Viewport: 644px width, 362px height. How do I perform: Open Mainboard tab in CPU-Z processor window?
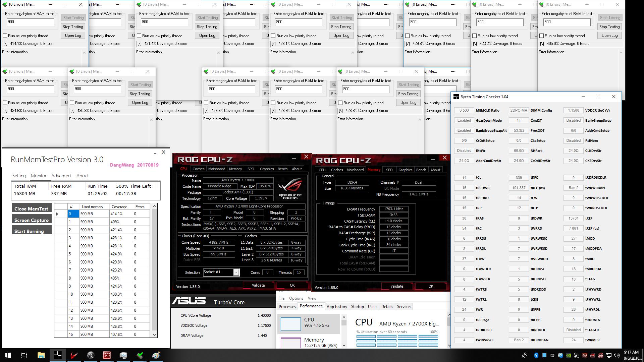point(217,169)
